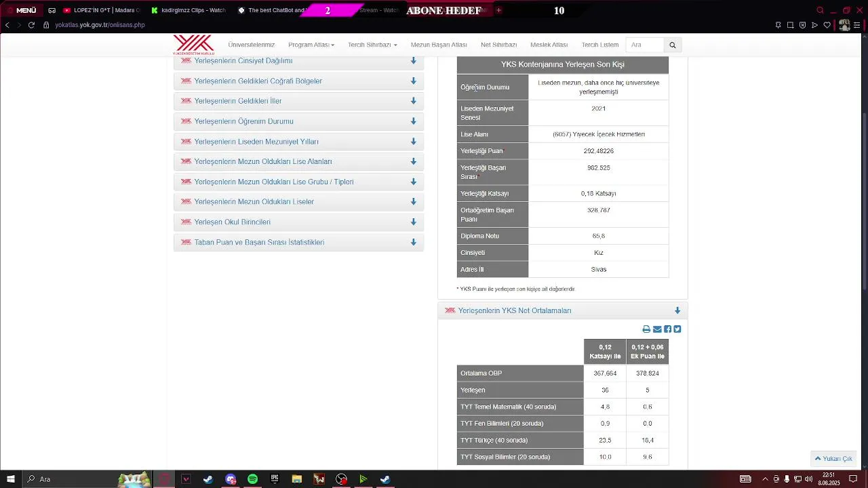Open File Explorer from the taskbar
Image resolution: width=868 pixels, height=488 pixels.
tap(296, 479)
